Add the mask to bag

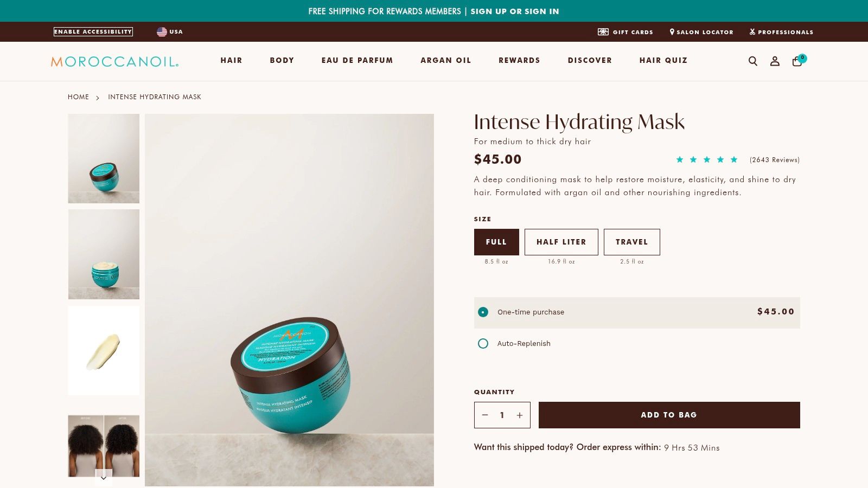[669, 415]
